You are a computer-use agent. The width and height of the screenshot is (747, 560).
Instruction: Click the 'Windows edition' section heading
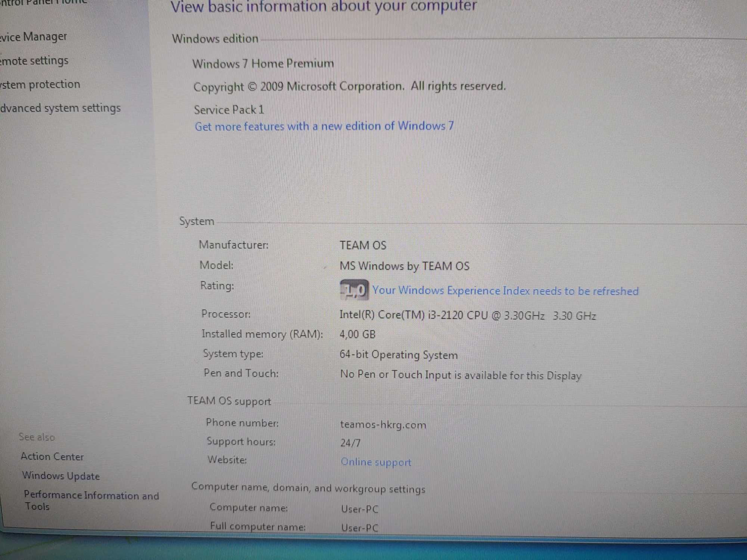click(215, 38)
